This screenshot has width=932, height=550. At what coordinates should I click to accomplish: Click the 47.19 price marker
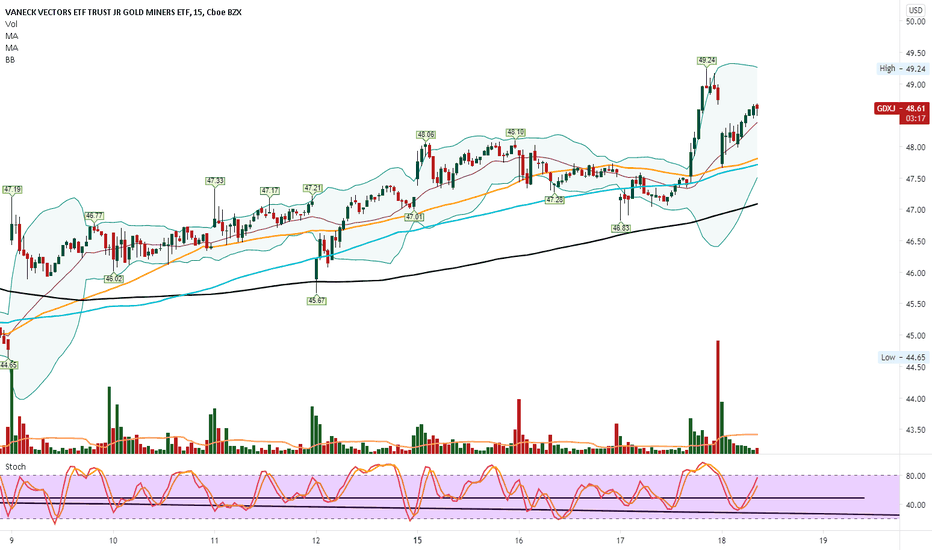(12, 190)
